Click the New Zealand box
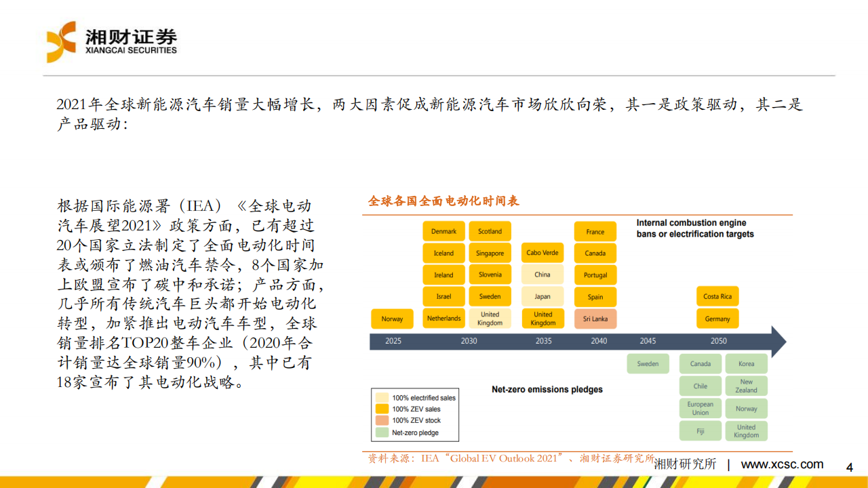Image resolution: width=868 pixels, height=488 pixels. click(747, 386)
